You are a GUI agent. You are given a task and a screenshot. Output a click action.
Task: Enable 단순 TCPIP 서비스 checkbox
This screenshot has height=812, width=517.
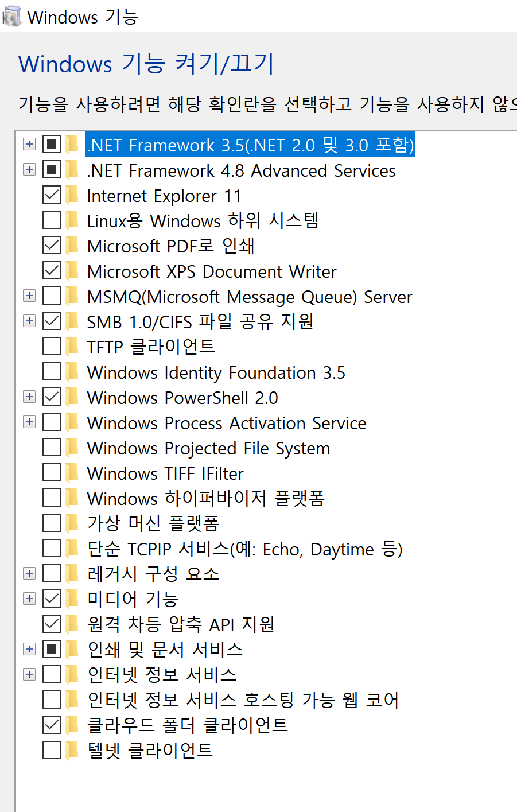(x=52, y=548)
